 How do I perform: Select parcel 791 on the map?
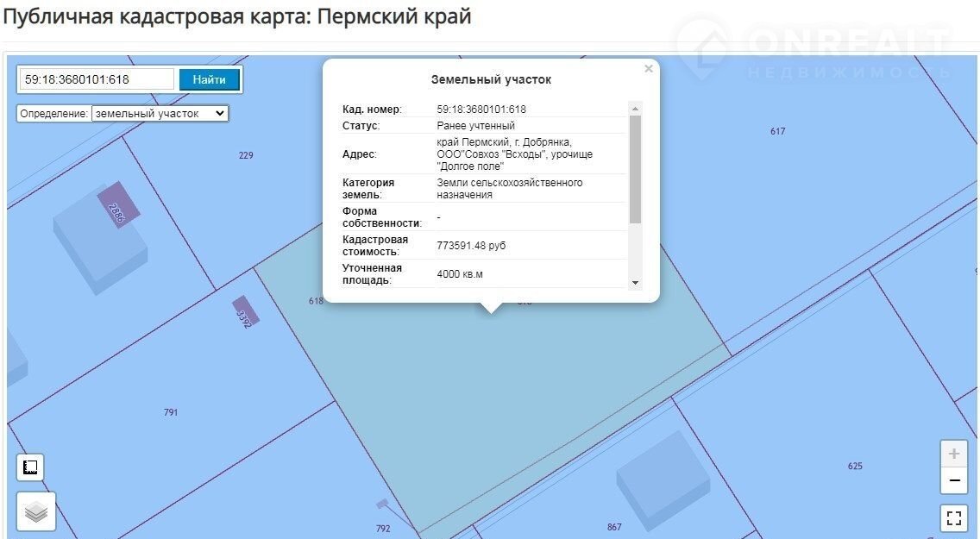pos(171,412)
